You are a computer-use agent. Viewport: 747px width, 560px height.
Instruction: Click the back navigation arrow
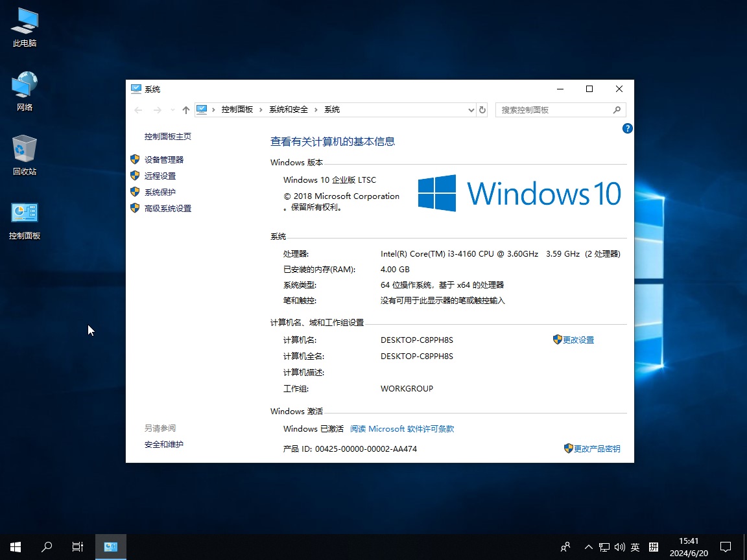[139, 110]
